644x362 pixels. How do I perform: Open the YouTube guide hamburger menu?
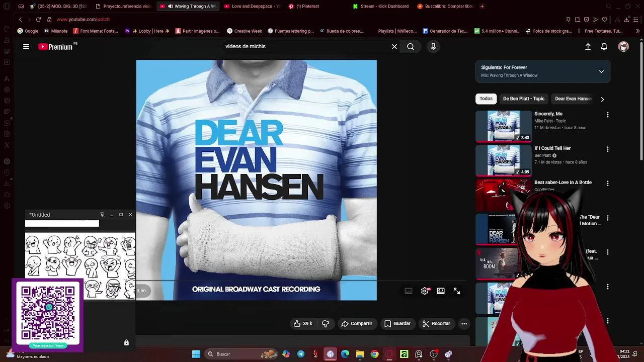[26, 47]
